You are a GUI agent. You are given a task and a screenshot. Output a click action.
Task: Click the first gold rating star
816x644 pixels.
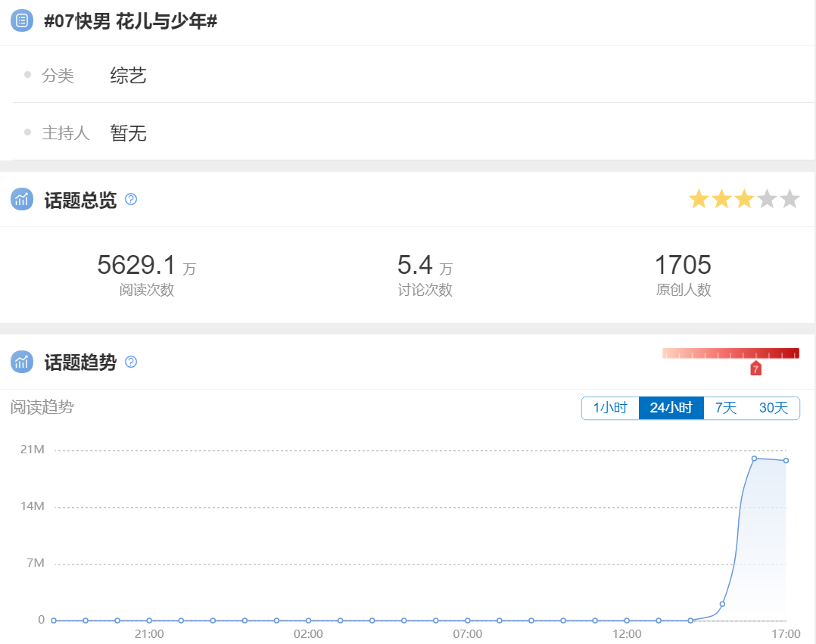699,199
